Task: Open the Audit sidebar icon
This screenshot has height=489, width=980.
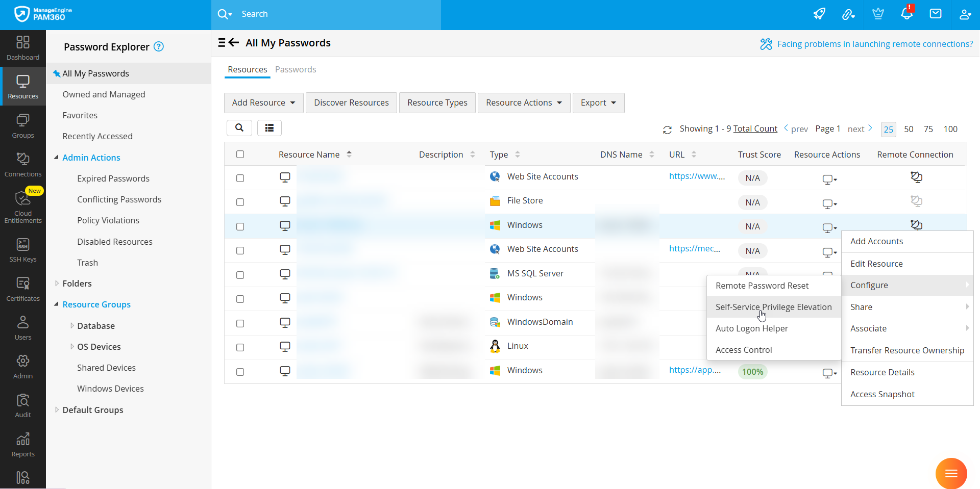Action: click(23, 405)
